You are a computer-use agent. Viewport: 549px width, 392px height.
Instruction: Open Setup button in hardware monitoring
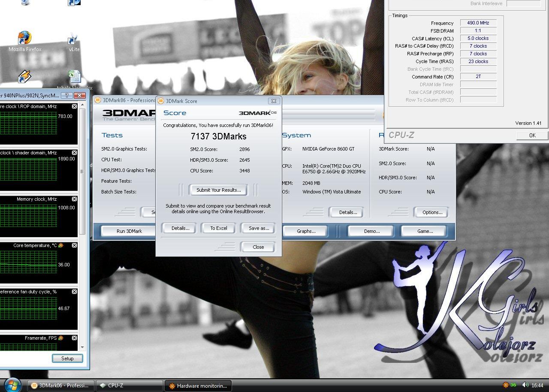point(67,359)
